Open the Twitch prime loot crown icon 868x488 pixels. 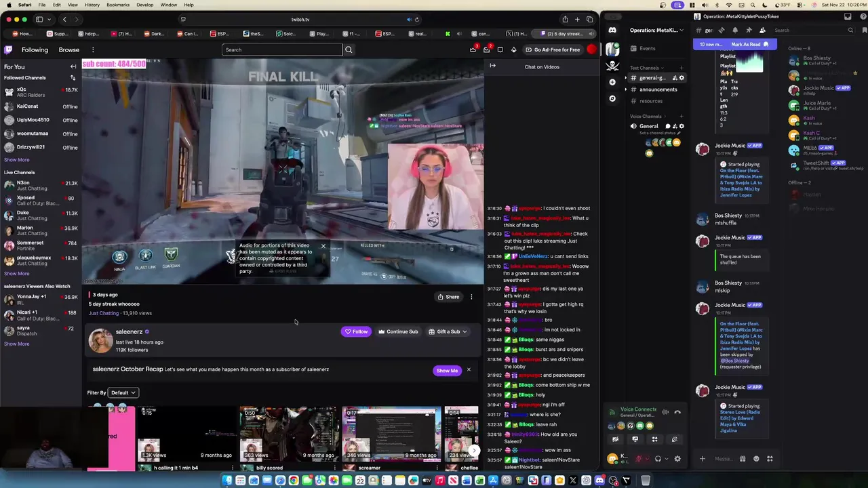tap(473, 49)
